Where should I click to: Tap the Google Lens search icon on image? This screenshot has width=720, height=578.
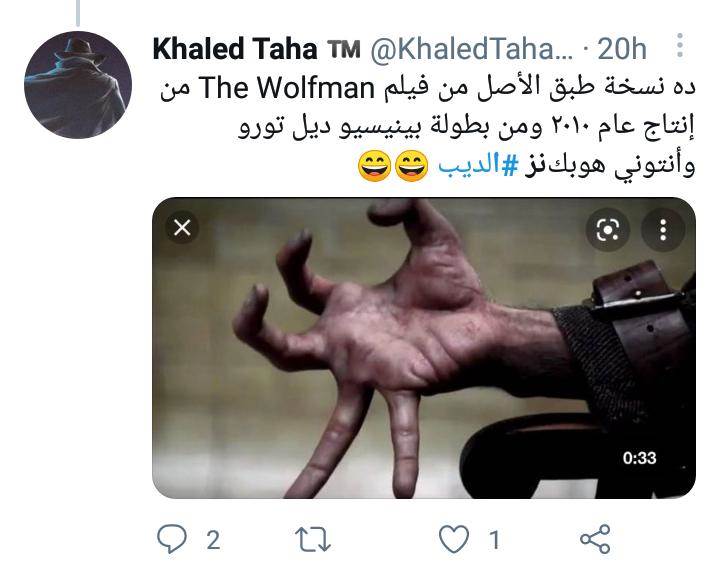pyautogui.click(x=608, y=230)
